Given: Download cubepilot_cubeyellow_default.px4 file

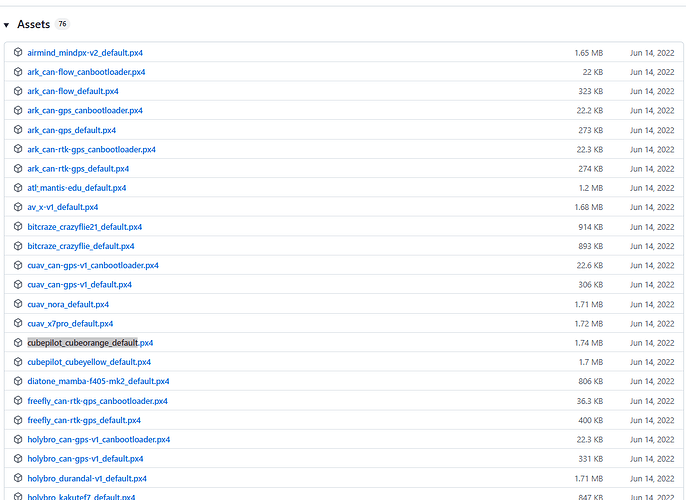Looking at the screenshot, I should [x=89, y=362].
